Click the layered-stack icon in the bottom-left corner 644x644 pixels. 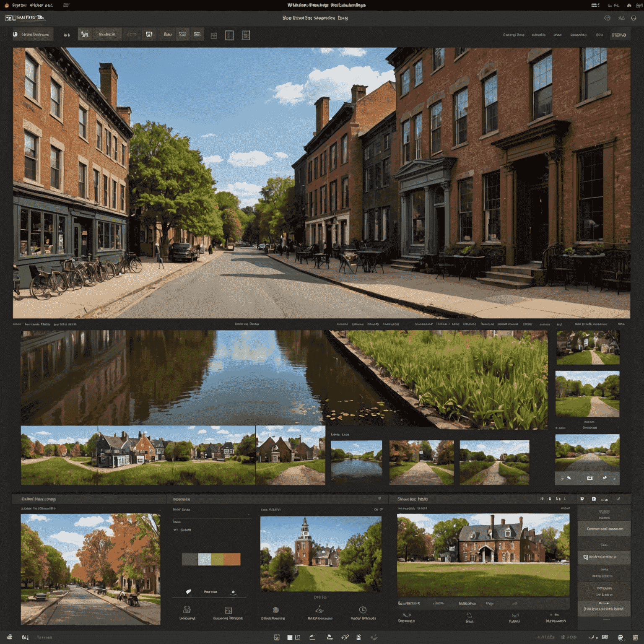point(10,637)
